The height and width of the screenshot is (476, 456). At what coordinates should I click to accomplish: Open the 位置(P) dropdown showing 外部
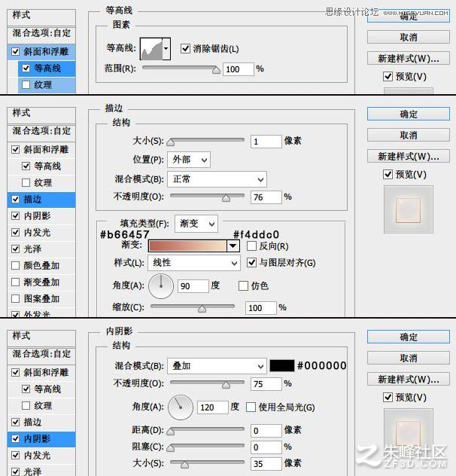click(x=189, y=160)
